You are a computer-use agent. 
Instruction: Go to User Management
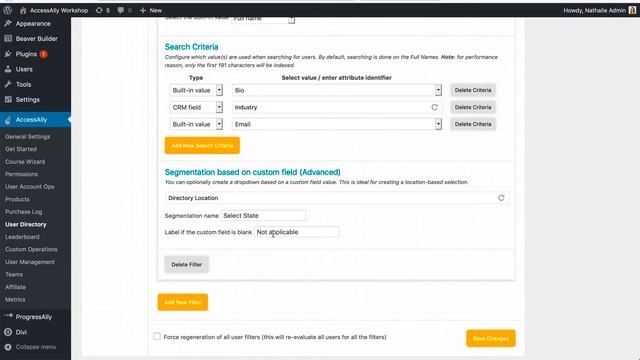pyautogui.click(x=30, y=262)
